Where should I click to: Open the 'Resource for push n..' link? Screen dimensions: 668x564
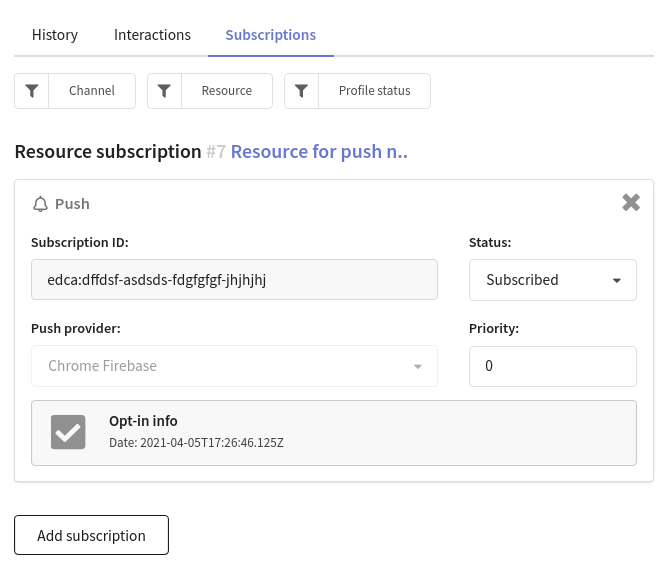[319, 152]
